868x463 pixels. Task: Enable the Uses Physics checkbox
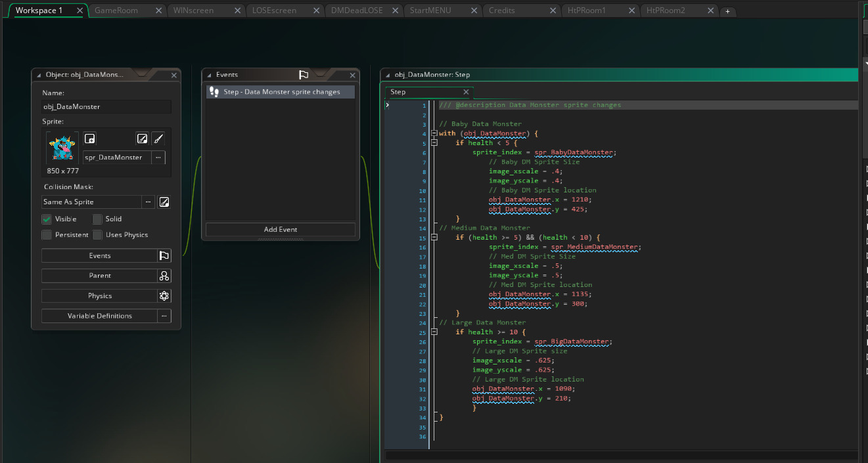(97, 234)
